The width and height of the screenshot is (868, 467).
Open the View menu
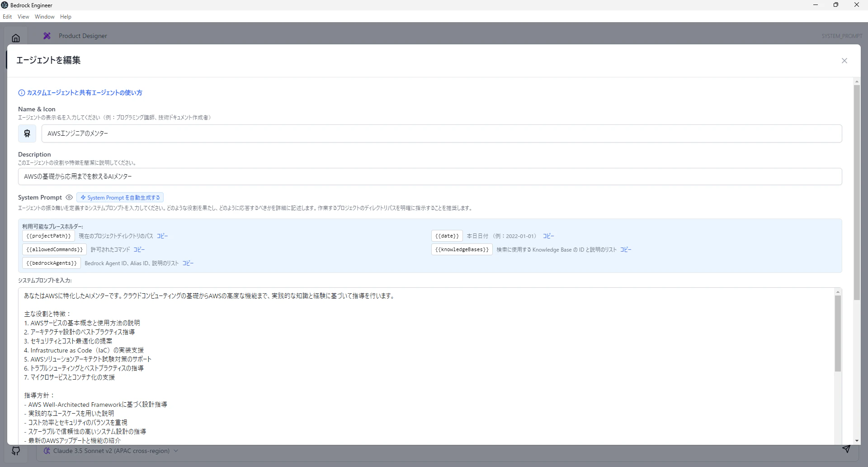coord(23,17)
